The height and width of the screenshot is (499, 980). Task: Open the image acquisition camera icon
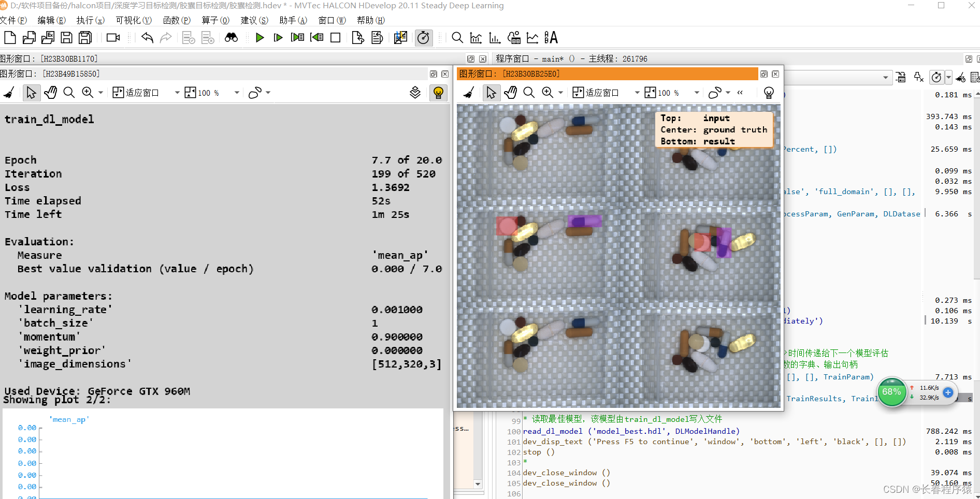113,38
